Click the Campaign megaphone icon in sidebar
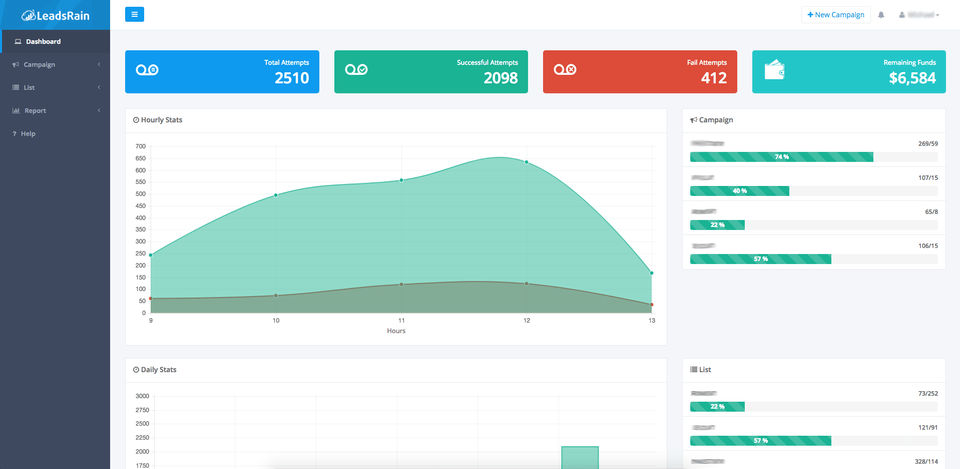The height and width of the screenshot is (469, 960). coord(16,64)
